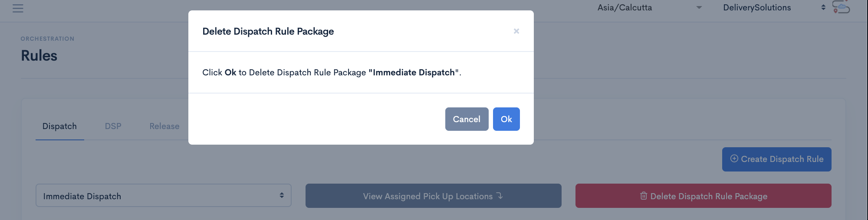Open the Immediate Dispatch rule package dropdown
This screenshot has width=868, height=220.
(164, 196)
